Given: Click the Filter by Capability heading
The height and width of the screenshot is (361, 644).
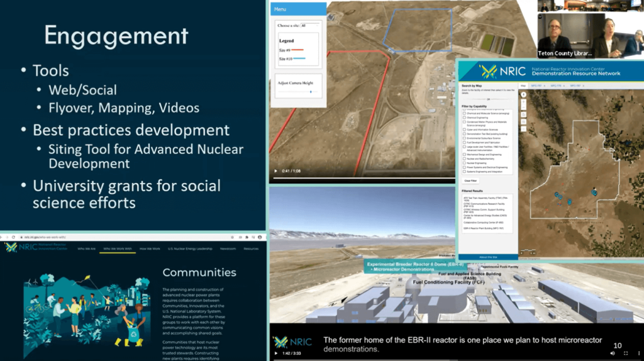Looking at the screenshot, I should point(474,106).
